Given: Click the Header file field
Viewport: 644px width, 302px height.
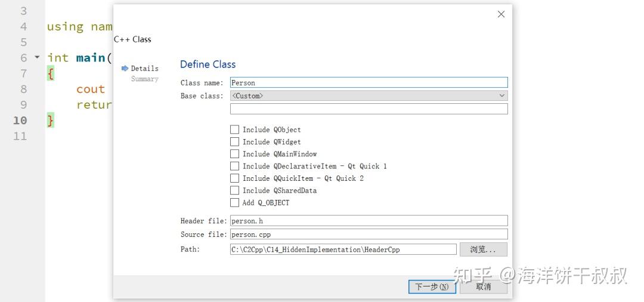Looking at the screenshot, I should point(369,221).
